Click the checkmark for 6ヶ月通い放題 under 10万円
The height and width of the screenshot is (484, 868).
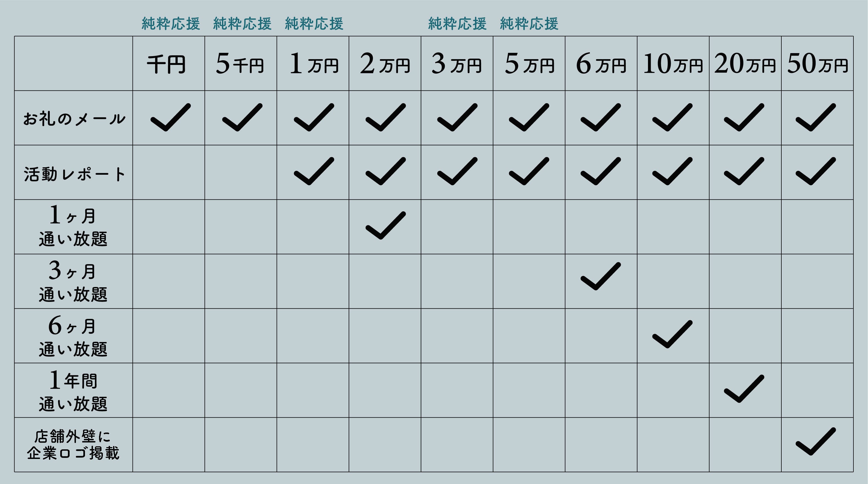click(x=672, y=334)
